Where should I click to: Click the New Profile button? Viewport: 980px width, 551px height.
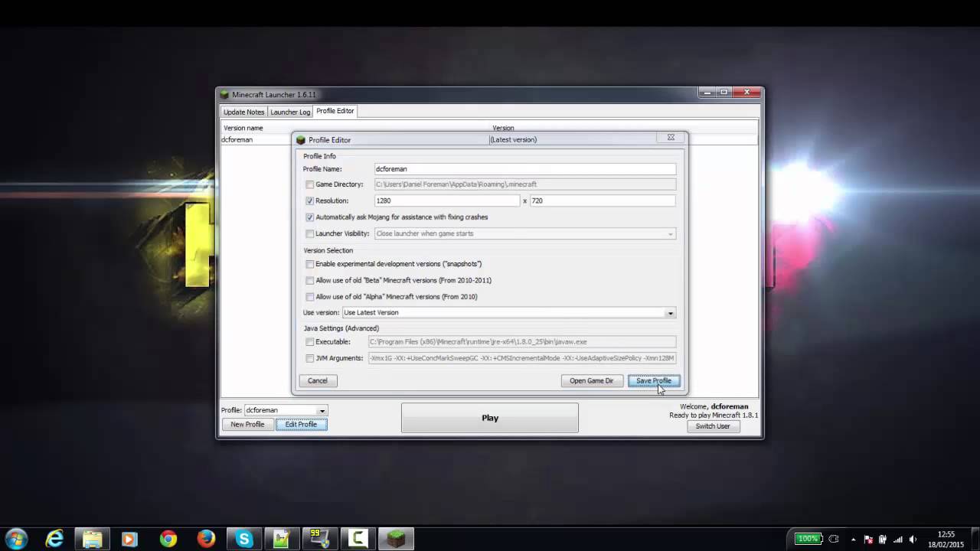click(x=247, y=425)
